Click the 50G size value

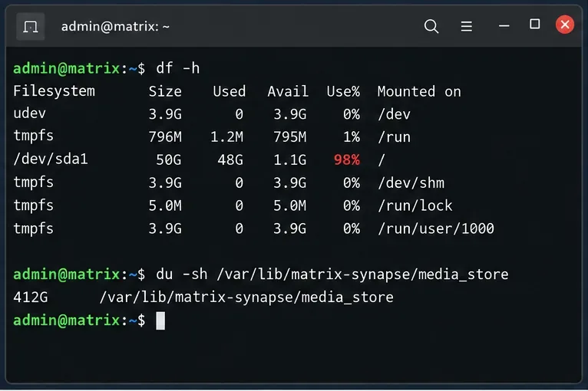pyautogui.click(x=169, y=160)
